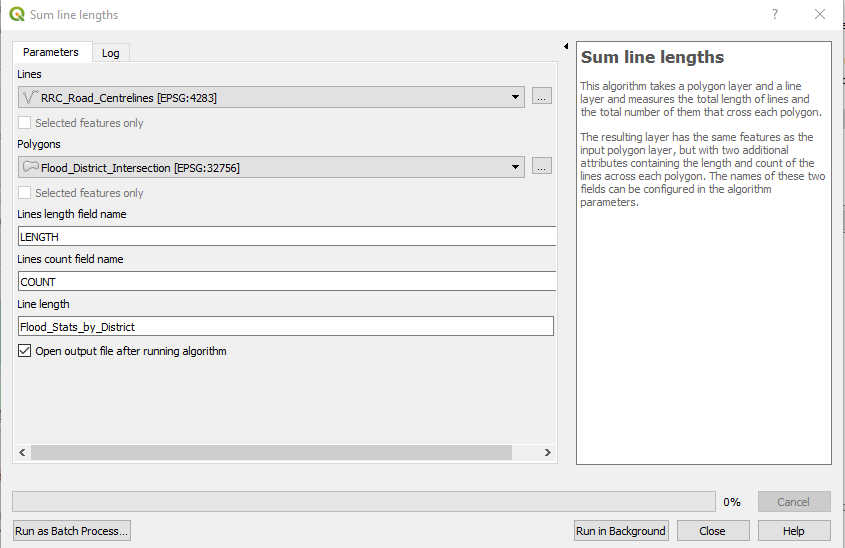Click the question mark help icon in title bar

(775, 15)
